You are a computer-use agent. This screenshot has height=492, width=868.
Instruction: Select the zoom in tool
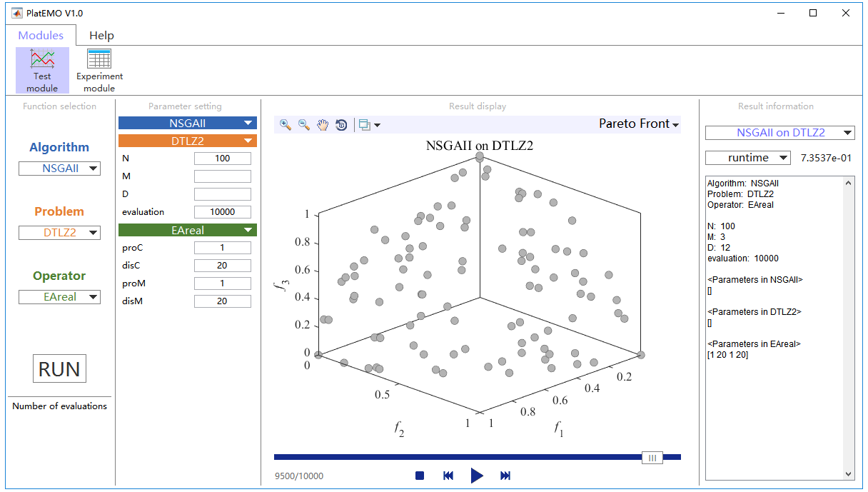(x=286, y=124)
